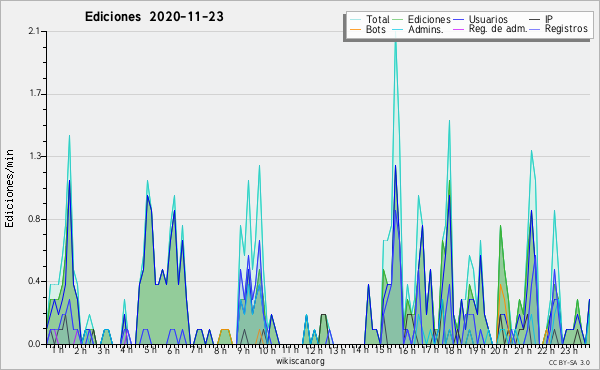Screen dimensions: 600x370
Task: Click the IP dark legend line
Action: pos(535,20)
